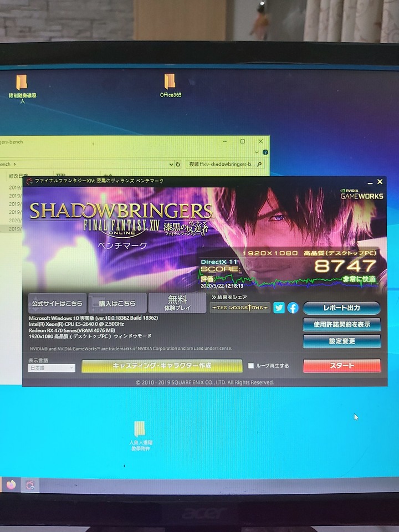
Task: Click the score value 8747
Action: point(345,266)
